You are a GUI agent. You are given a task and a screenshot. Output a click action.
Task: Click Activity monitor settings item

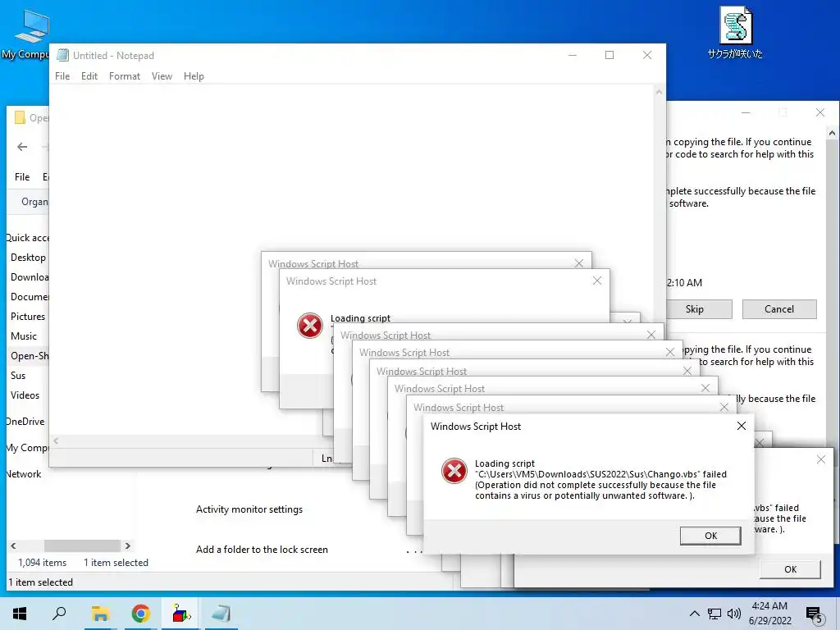point(249,509)
